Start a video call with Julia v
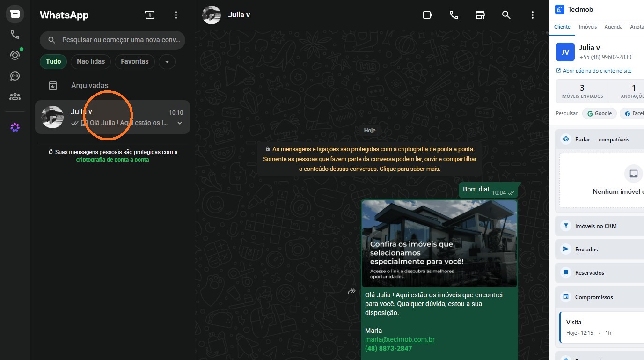 click(x=428, y=15)
